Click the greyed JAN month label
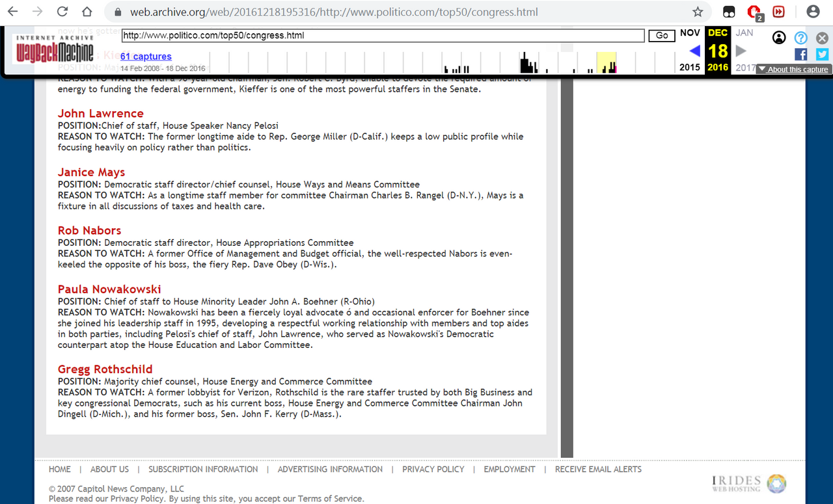This screenshot has width=833, height=504. click(744, 33)
